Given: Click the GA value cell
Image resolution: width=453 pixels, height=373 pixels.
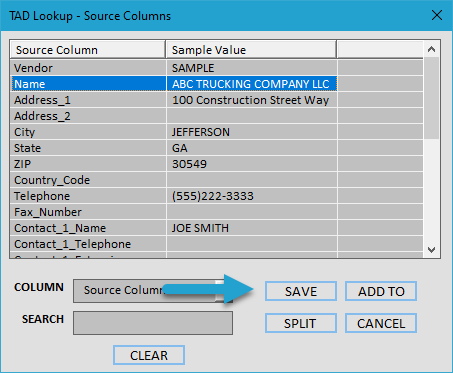Looking at the screenshot, I should (252, 148).
